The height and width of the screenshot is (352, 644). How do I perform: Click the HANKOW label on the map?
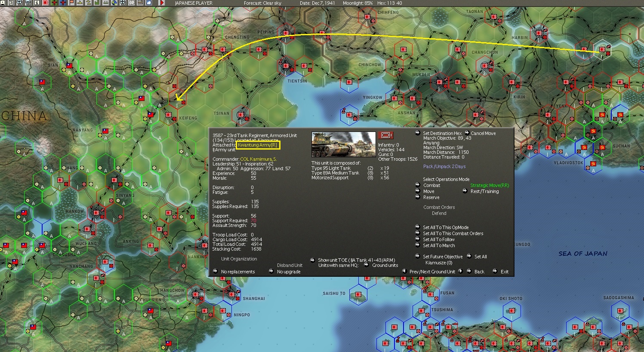click(x=75, y=211)
